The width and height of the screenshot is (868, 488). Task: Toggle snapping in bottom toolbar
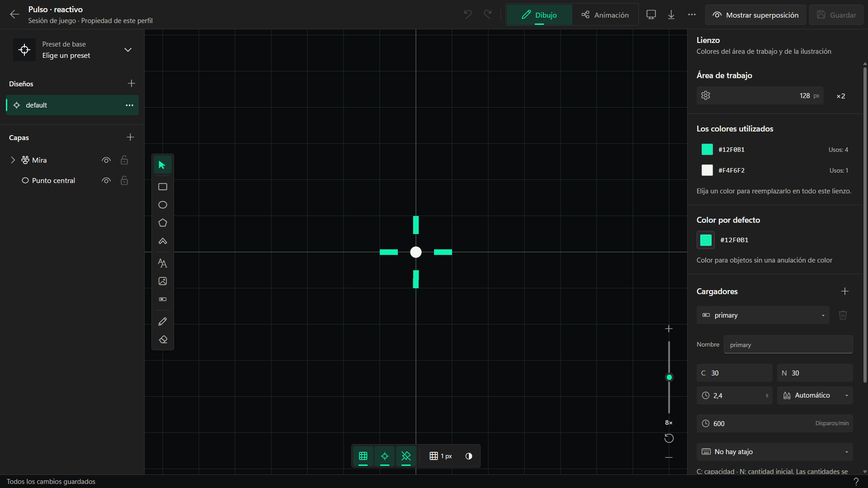click(406, 456)
